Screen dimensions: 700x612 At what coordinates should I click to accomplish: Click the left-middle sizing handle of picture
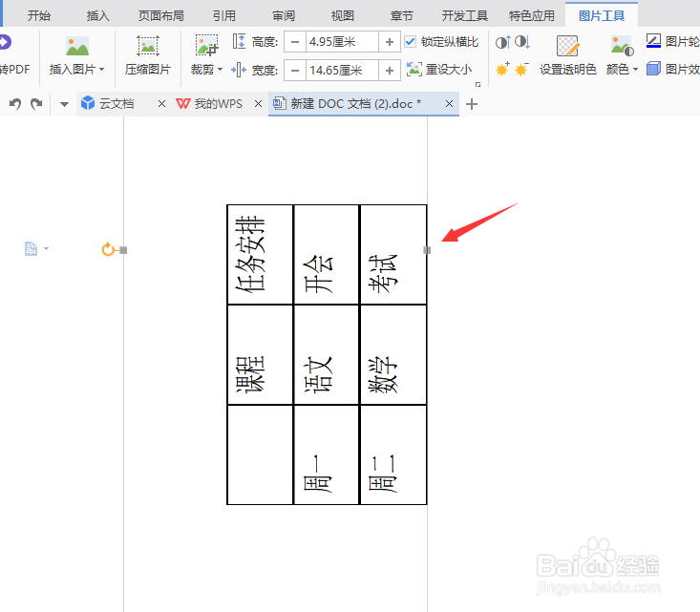point(123,250)
